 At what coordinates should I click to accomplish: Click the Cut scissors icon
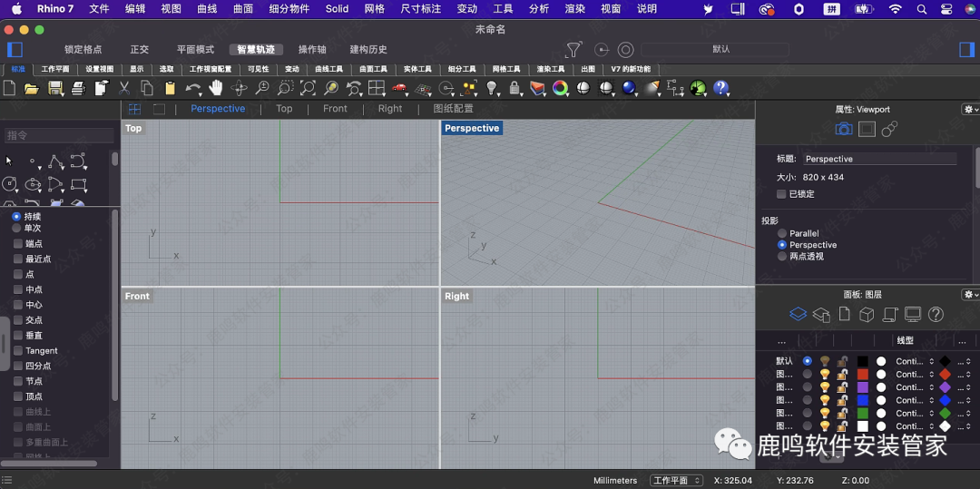tap(124, 88)
